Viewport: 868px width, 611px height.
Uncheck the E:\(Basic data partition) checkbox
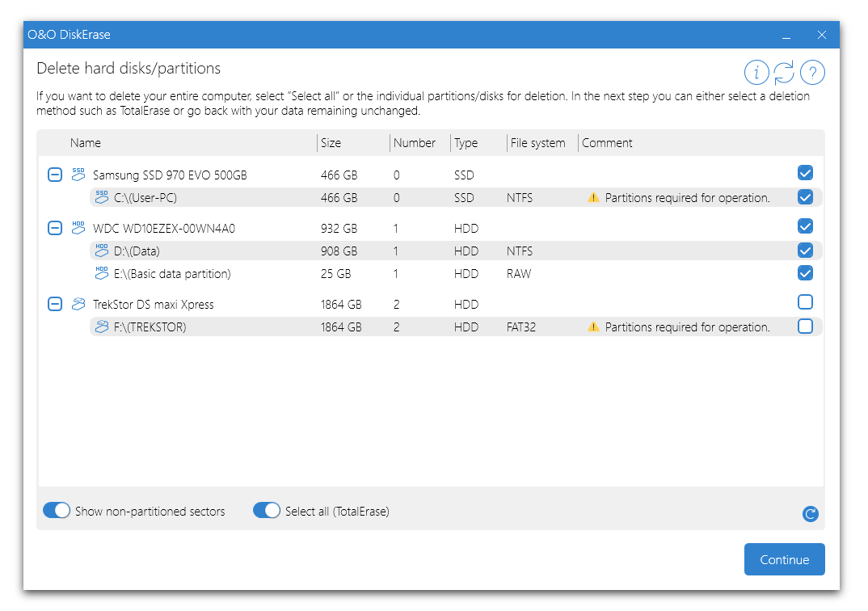[805, 273]
